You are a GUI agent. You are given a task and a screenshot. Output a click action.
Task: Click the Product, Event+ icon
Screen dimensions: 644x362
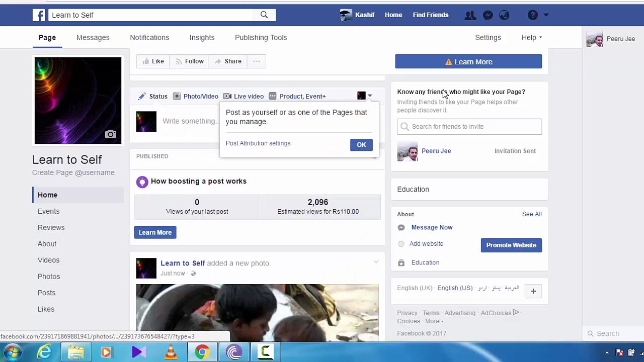273,96
